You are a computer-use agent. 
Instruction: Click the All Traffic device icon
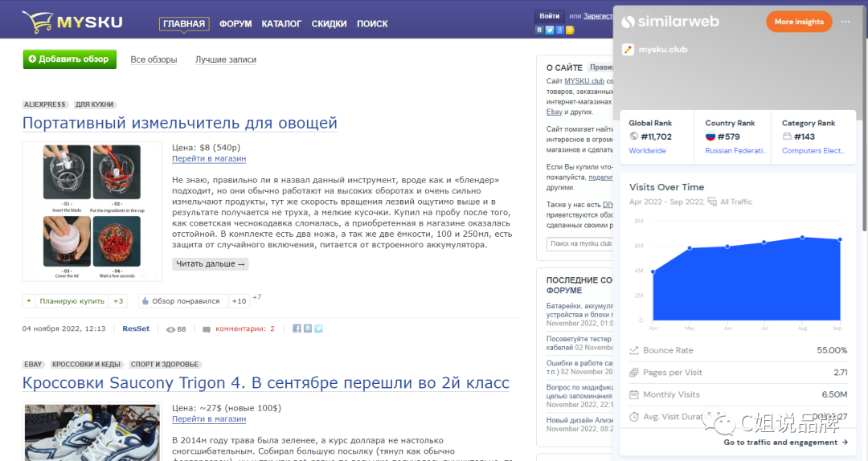pyautogui.click(x=712, y=202)
